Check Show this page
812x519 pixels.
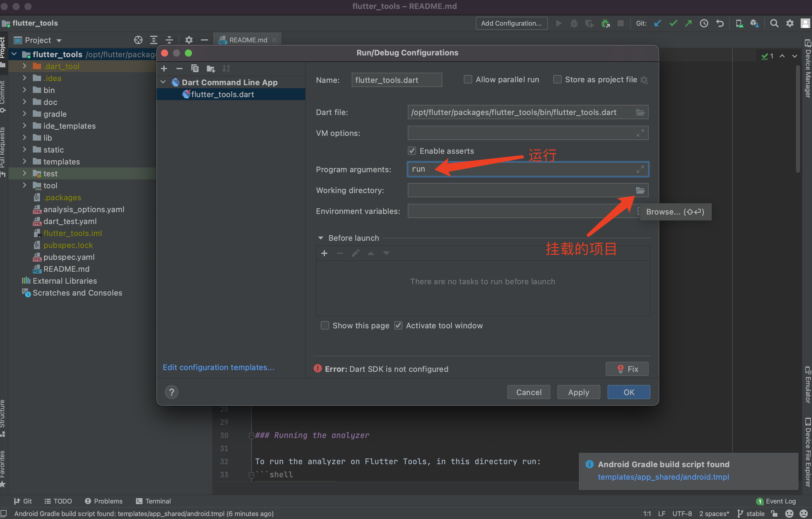325,326
